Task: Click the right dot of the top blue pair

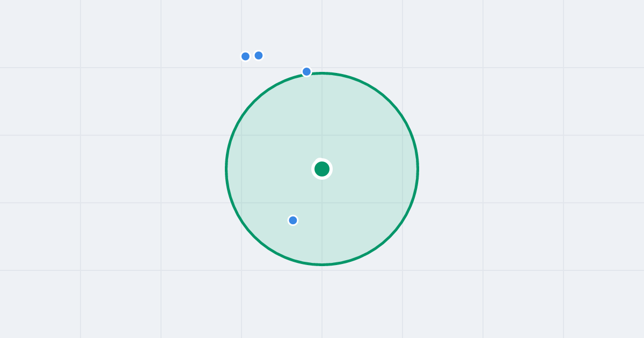Action: (259, 55)
